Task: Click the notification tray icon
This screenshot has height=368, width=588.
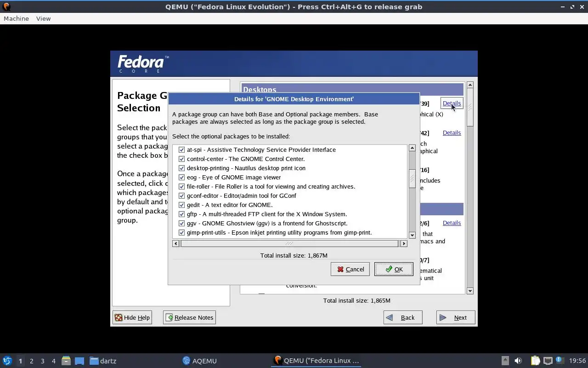Action: tap(559, 360)
